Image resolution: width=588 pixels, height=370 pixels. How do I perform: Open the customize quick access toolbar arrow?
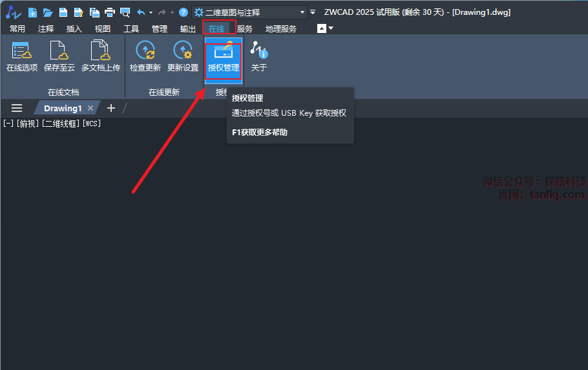pyautogui.click(x=313, y=12)
